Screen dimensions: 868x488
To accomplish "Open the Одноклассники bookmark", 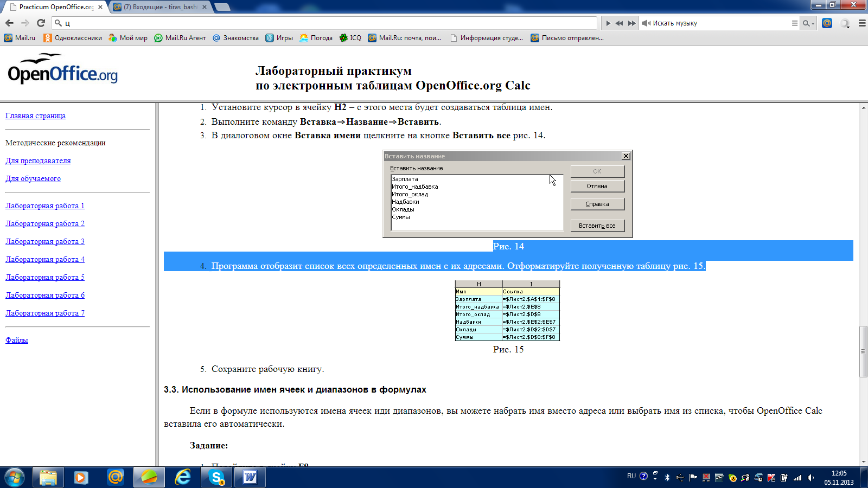I will (73, 38).
